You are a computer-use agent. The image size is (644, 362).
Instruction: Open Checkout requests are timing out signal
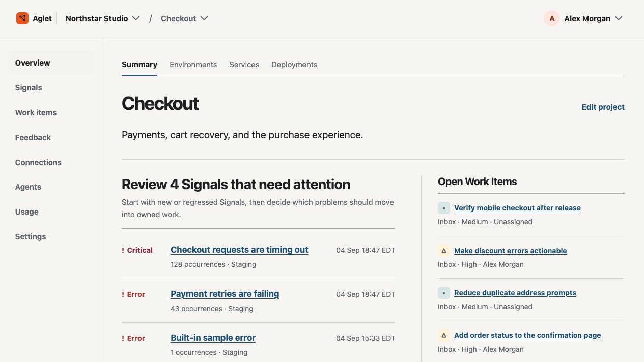(x=239, y=250)
